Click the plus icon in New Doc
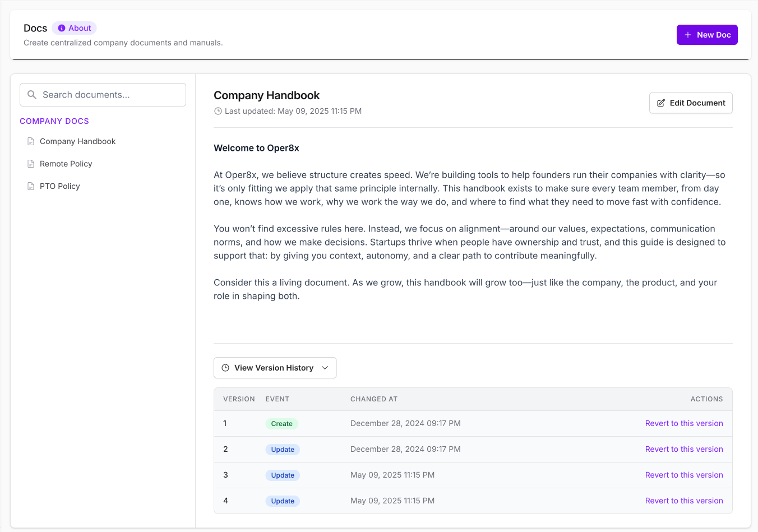The width and height of the screenshot is (758, 532). 688,35
